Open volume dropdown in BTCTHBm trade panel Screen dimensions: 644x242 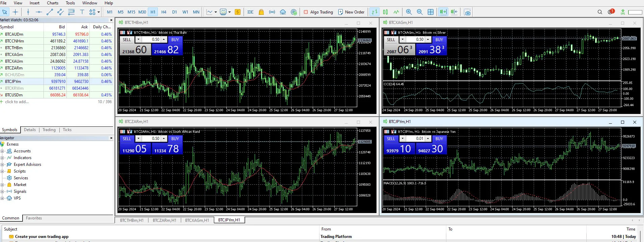coord(138,39)
